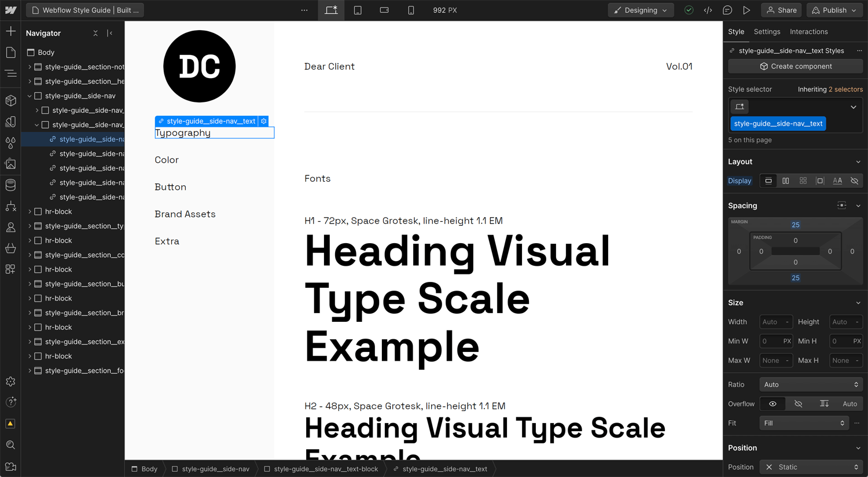Select the Mobile landscape breakpoint icon
868x477 pixels.
point(384,10)
